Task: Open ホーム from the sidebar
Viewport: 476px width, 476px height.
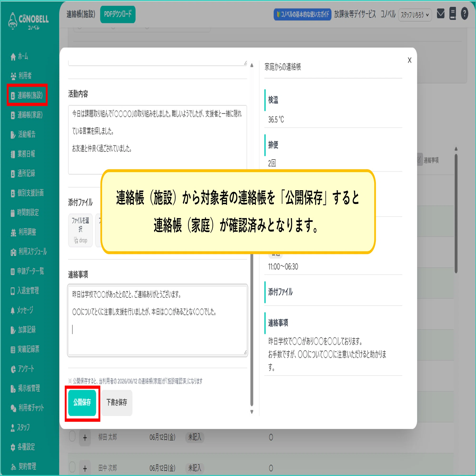Action: tap(19, 56)
